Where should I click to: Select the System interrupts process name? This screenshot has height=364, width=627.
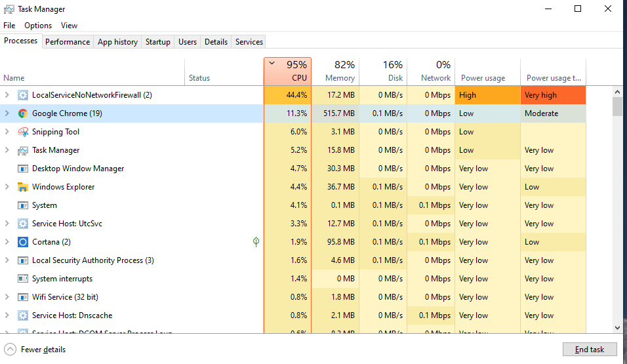pos(62,279)
